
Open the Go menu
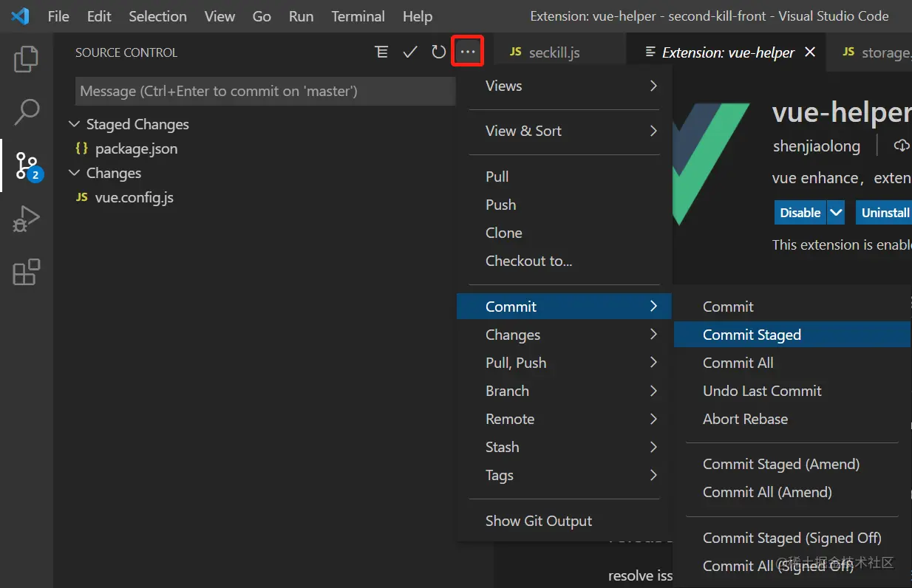[x=262, y=16]
